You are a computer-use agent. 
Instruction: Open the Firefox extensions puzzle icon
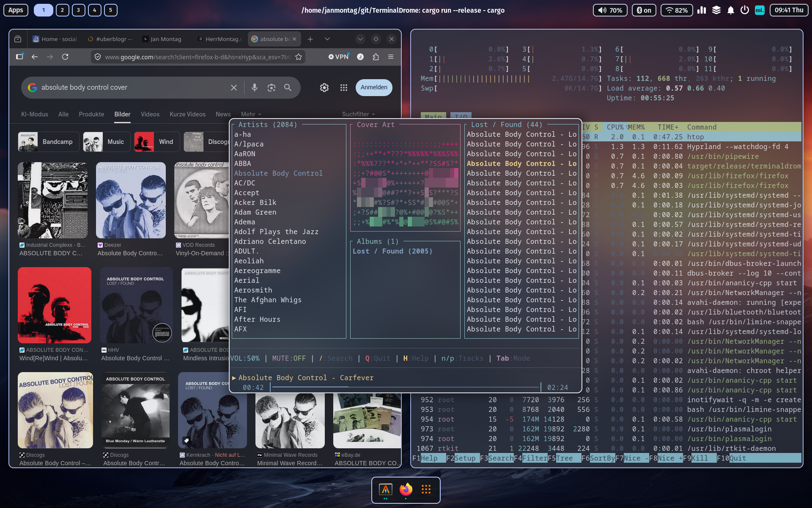point(376,57)
